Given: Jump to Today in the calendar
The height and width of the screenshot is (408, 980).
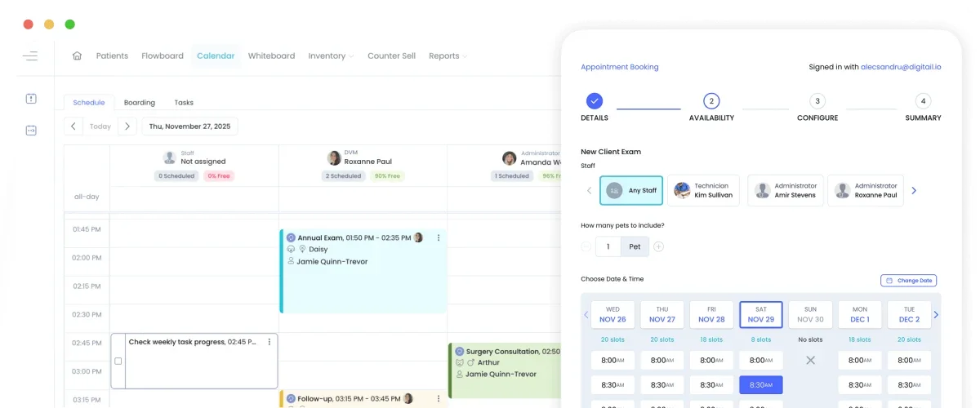Looking at the screenshot, I should point(100,126).
